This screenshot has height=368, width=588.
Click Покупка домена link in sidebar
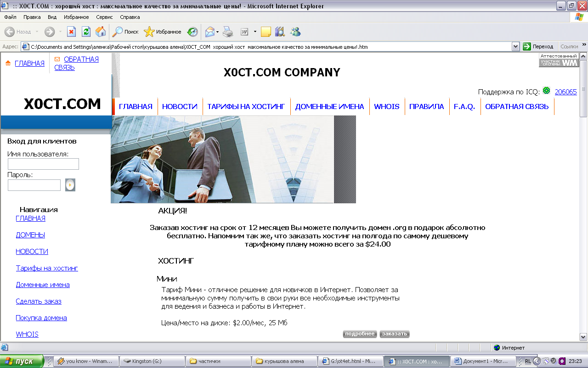tap(41, 318)
